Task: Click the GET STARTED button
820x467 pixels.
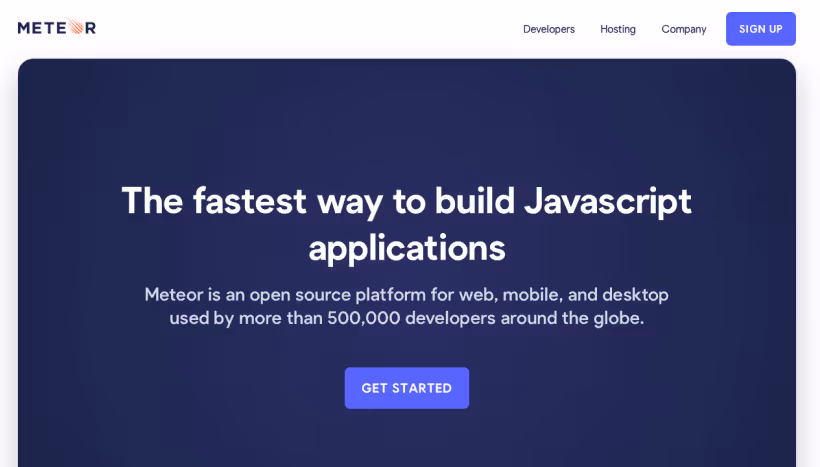Action: (x=406, y=388)
